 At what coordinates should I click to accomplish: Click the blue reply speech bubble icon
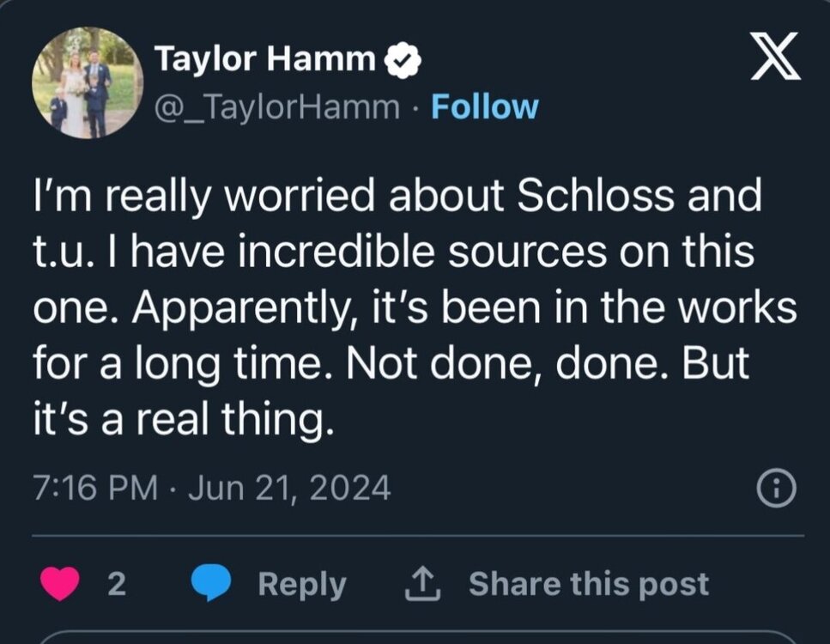(x=210, y=584)
